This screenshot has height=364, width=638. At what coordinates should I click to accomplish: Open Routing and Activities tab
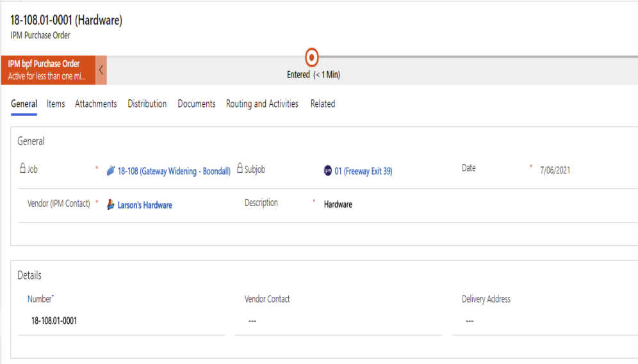[x=262, y=104]
